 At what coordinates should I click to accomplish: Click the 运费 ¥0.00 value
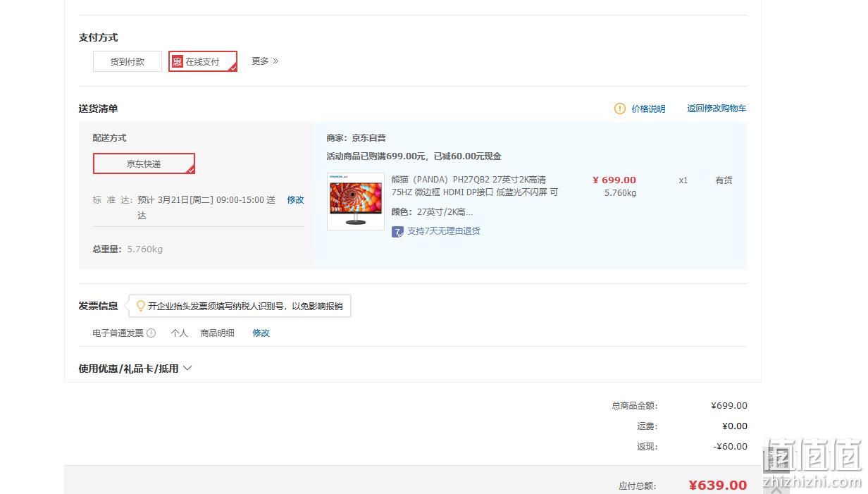coord(735,426)
